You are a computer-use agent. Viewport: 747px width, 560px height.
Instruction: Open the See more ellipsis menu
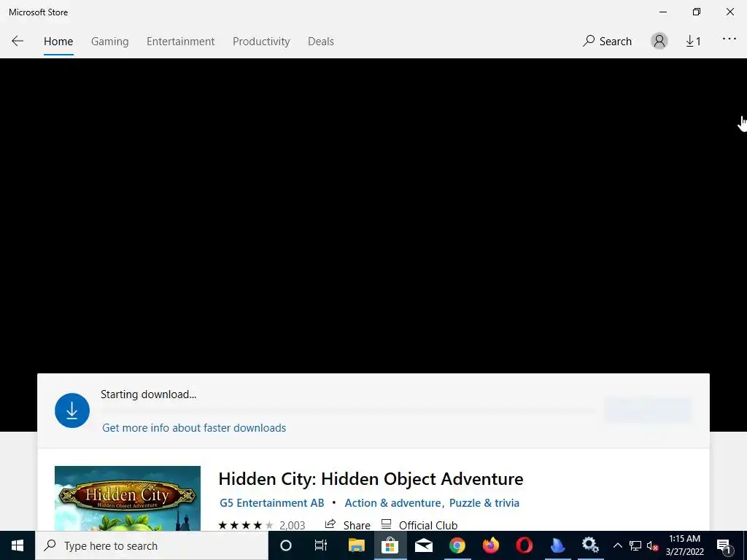tap(729, 39)
